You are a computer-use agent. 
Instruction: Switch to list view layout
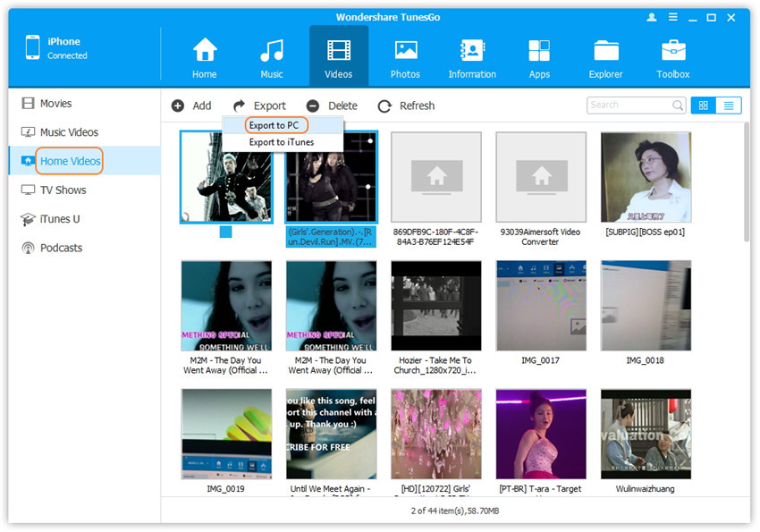point(729,106)
